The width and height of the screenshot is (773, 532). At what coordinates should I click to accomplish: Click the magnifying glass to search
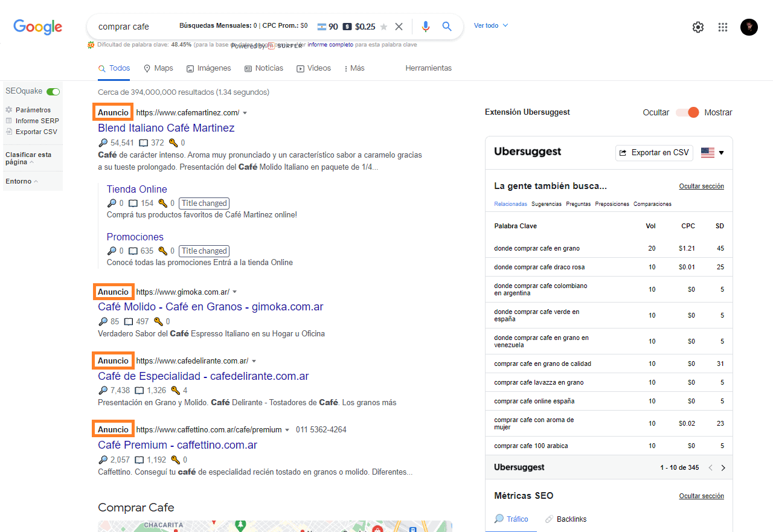[447, 27]
